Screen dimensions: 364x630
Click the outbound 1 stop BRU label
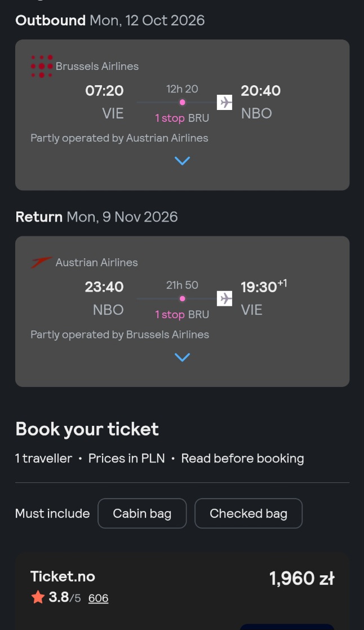tap(182, 118)
